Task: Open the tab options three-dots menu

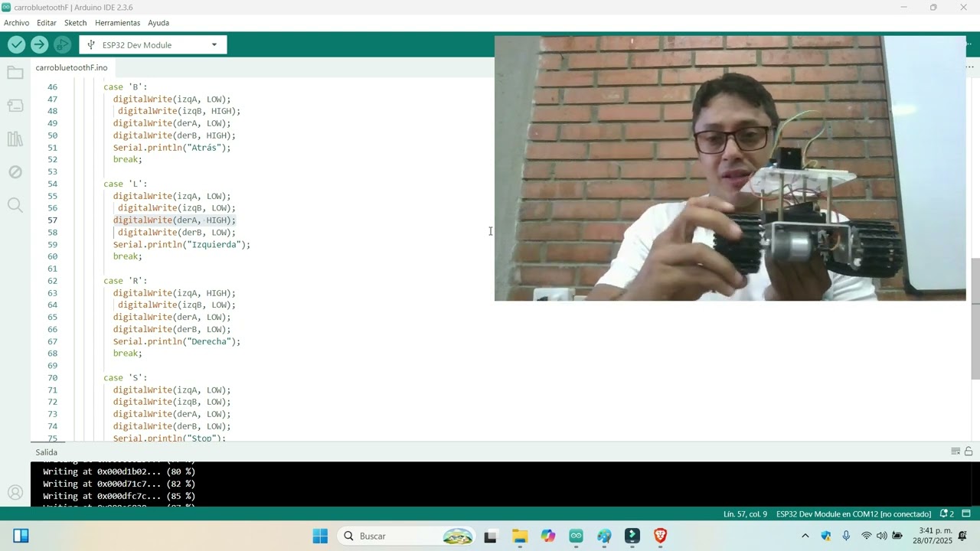Action: click(969, 67)
